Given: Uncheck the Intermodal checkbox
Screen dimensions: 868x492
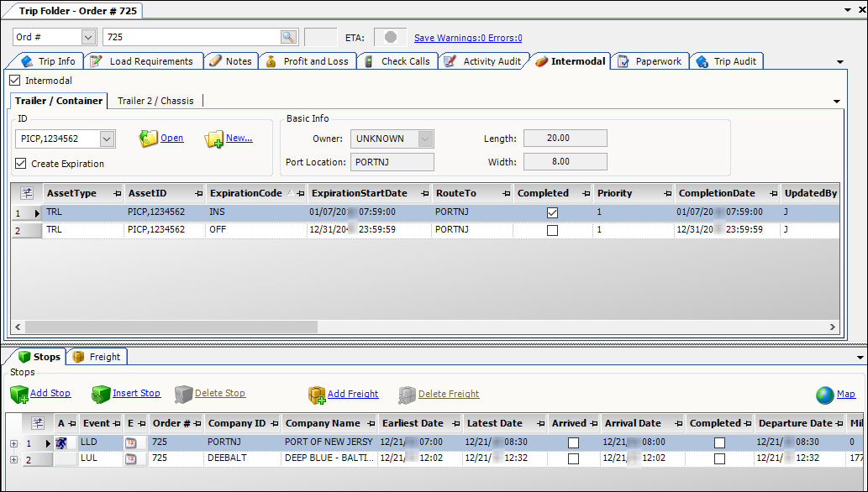Looking at the screenshot, I should coord(14,81).
